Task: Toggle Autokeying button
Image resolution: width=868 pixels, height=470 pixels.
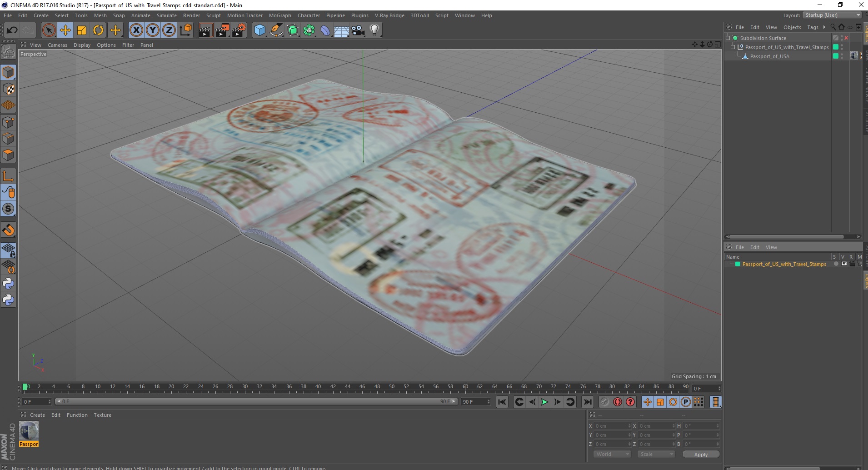Action: pos(617,402)
